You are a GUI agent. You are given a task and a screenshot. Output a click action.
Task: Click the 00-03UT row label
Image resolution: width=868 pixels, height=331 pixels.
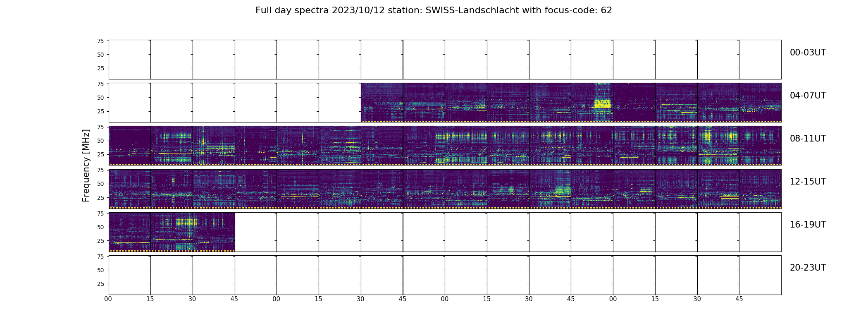tap(808, 53)
